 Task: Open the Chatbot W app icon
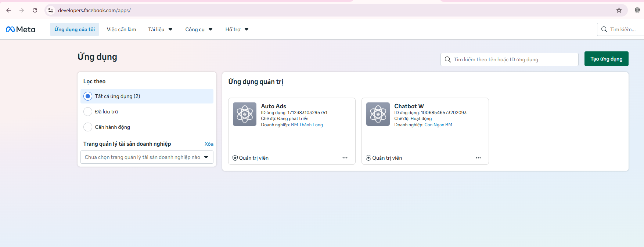[378, 114]
